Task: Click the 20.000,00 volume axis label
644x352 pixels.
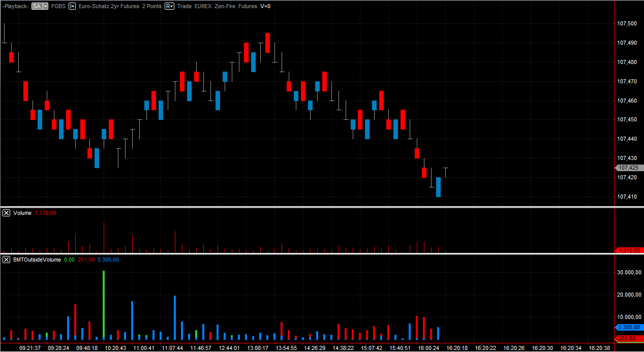Action: (629, 295)
